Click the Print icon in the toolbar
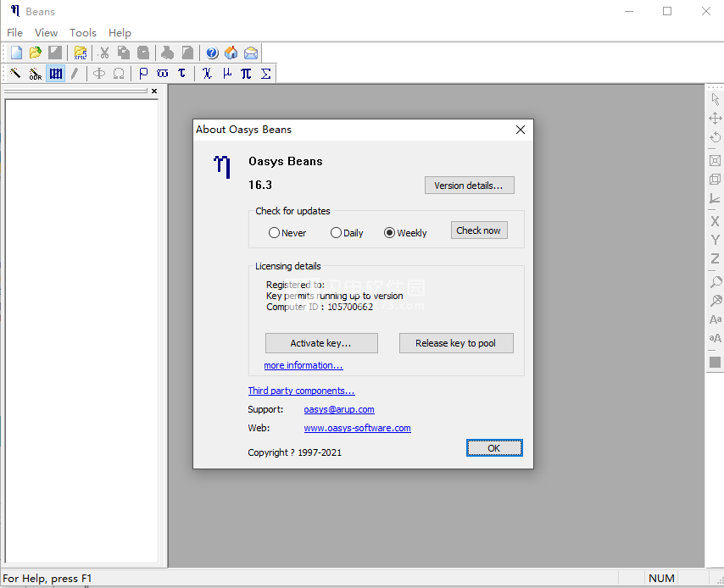724x588 pixels. [168, 53]
